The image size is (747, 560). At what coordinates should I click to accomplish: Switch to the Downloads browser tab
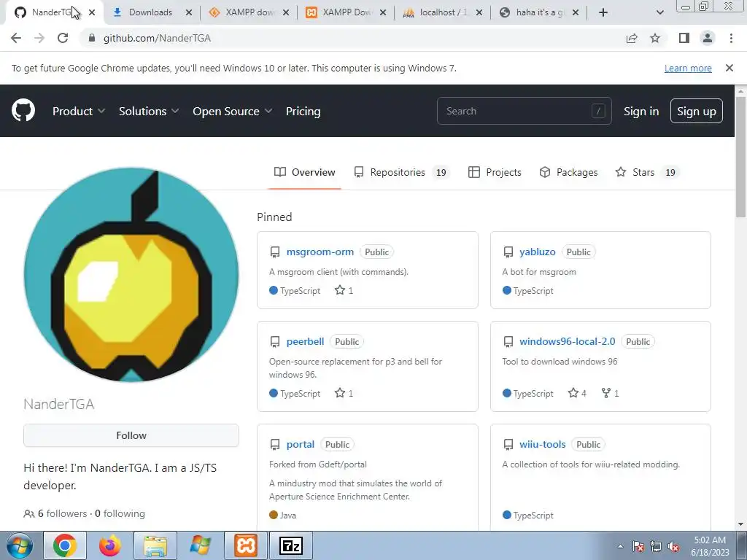pyautogui.click(x=150, y=12)
